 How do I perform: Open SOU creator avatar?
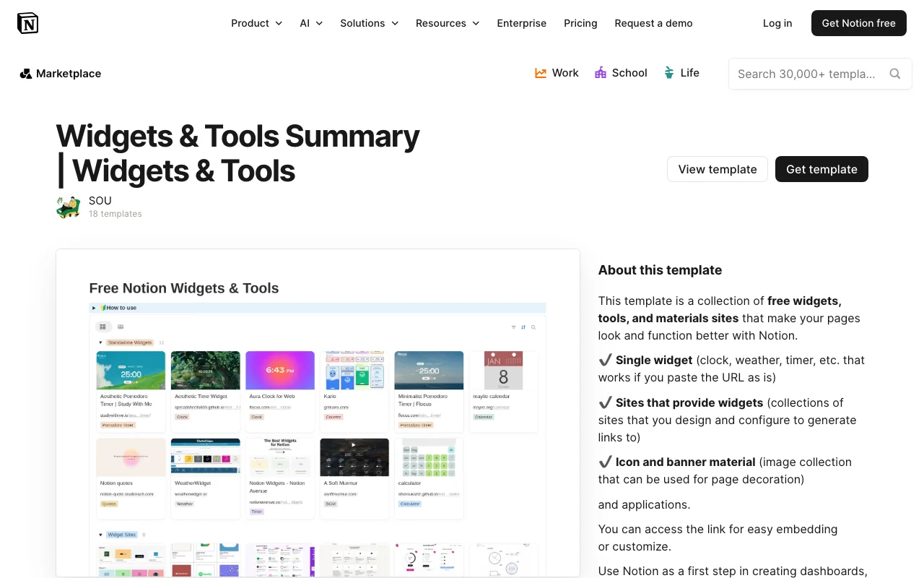(x=69, y=207)
